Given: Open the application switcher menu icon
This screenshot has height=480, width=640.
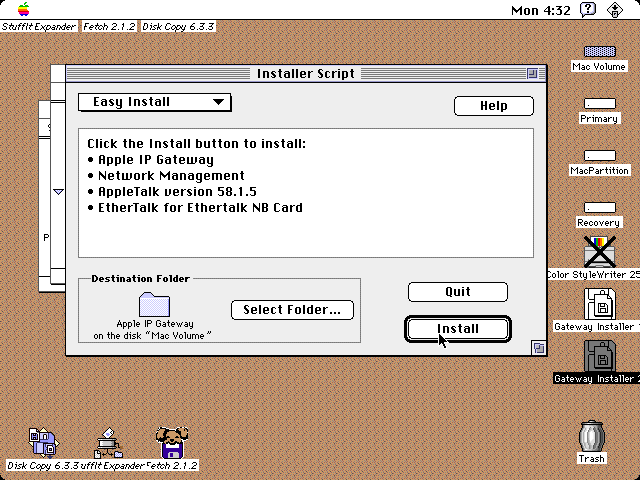Looking at the screenshot, I should pos(615,9).
